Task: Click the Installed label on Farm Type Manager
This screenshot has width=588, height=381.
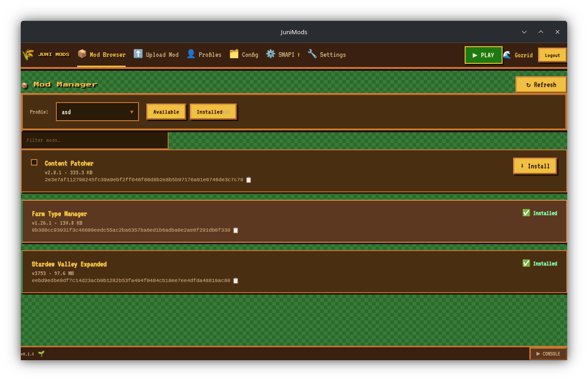Action: 545,213
